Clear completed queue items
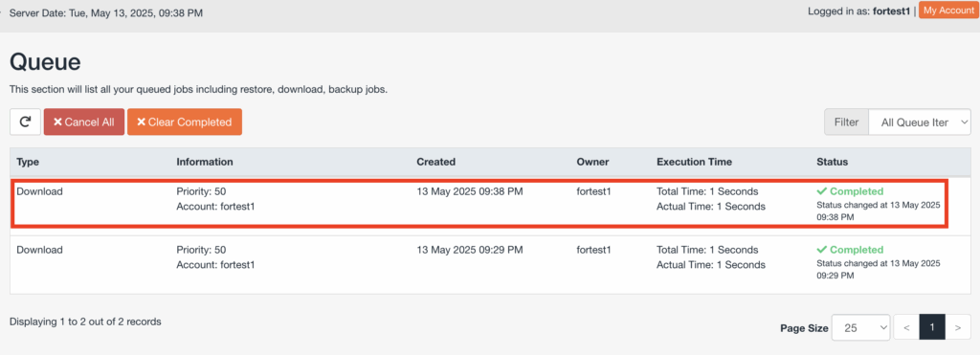This screenshot has height=355, width=980. 185,122
